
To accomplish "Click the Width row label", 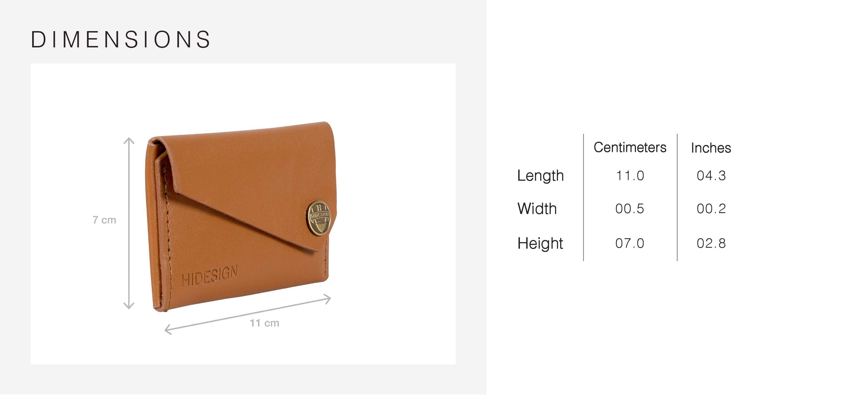I will pyautogui.click(x=537, y=208).
